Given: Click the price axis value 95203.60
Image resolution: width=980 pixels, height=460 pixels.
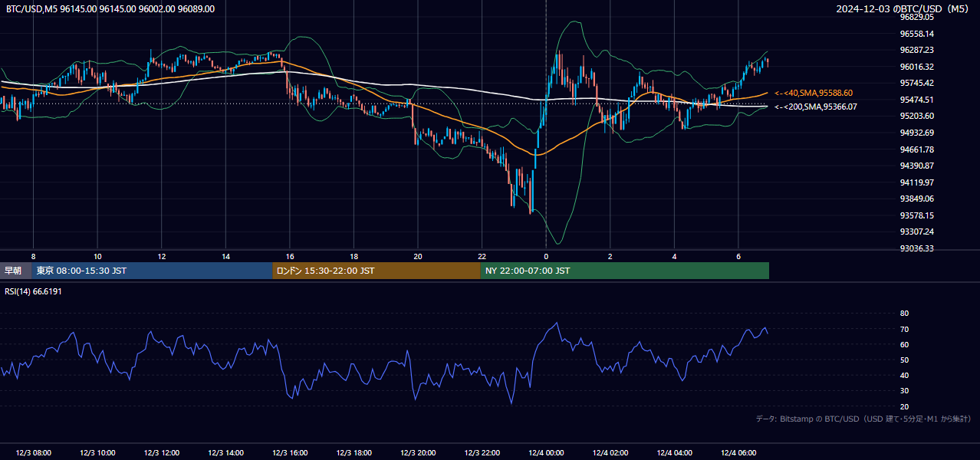Looking at the screenshot, I should [916, 116].
